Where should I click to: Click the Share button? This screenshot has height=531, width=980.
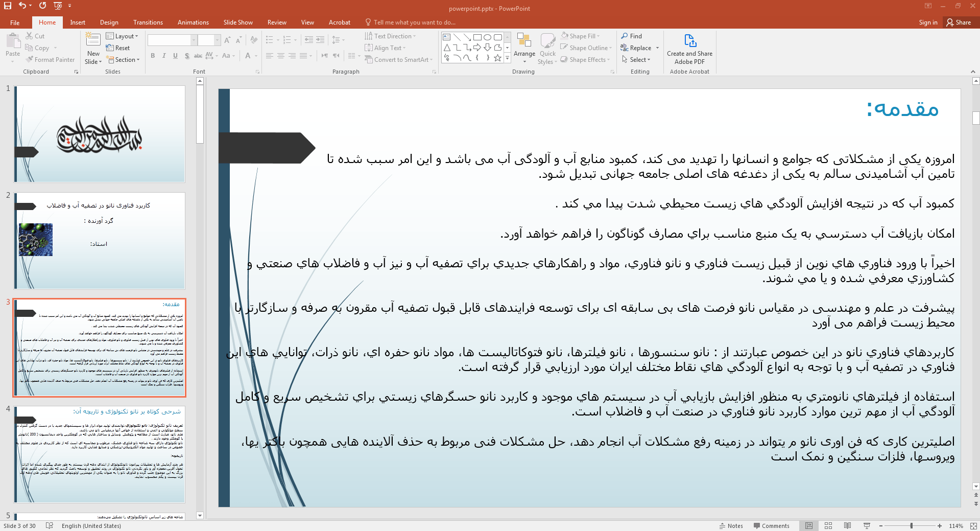click(x=959, y=22)
